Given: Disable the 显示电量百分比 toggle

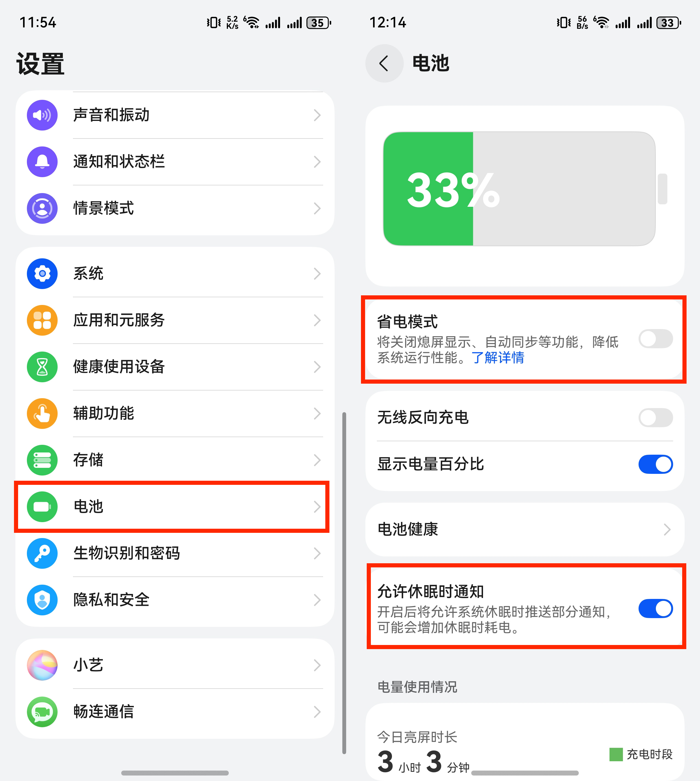Looking at the screenshot, I should point(655,464).
